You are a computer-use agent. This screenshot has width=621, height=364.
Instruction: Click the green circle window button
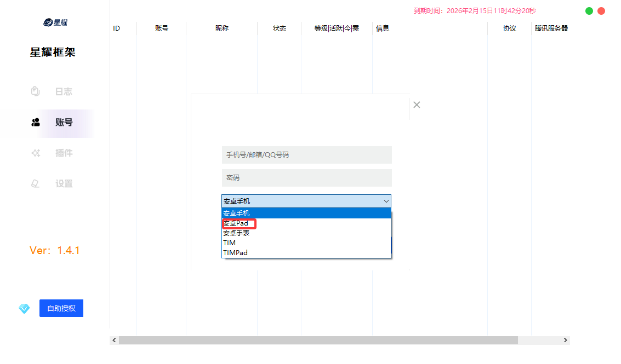point(589,11)
